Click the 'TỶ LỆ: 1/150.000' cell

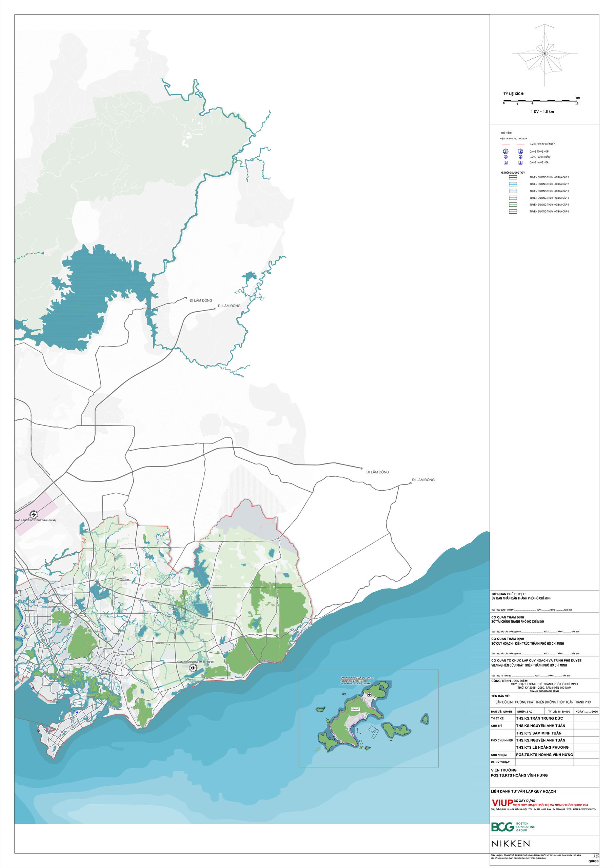(559, 711)
